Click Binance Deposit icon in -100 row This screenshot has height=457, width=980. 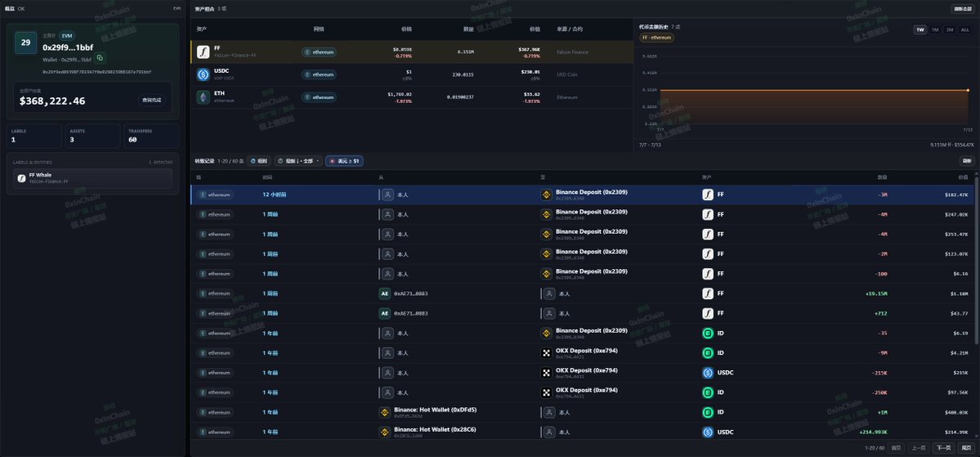(x=546, y=274)
